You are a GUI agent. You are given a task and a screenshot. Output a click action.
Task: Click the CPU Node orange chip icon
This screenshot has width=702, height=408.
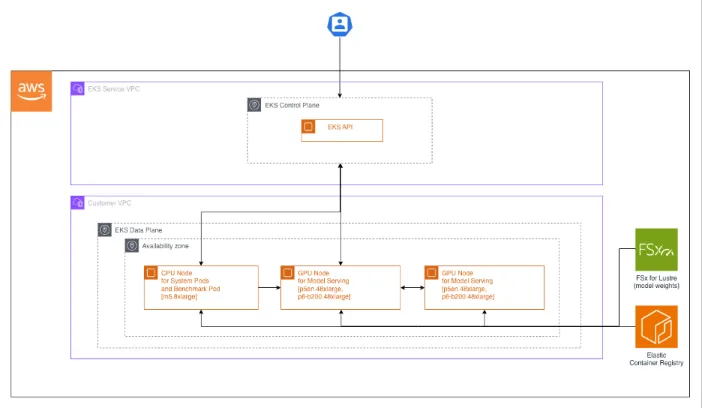coord(151,272)
